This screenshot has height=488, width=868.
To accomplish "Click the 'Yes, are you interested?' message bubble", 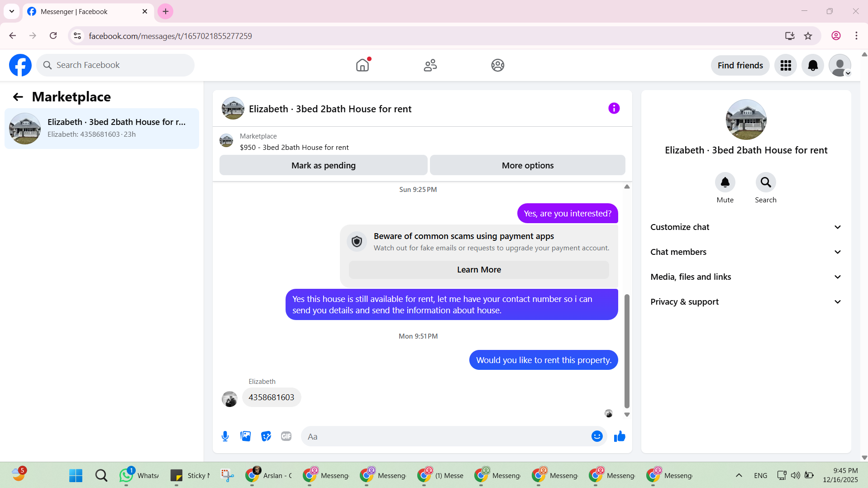I will (x=568, y=214).
